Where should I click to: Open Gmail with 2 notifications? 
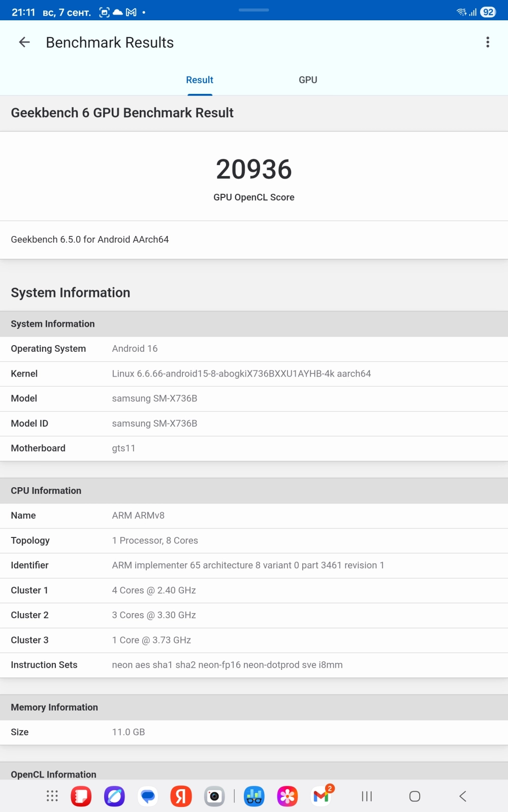click(x=321, y=796)
